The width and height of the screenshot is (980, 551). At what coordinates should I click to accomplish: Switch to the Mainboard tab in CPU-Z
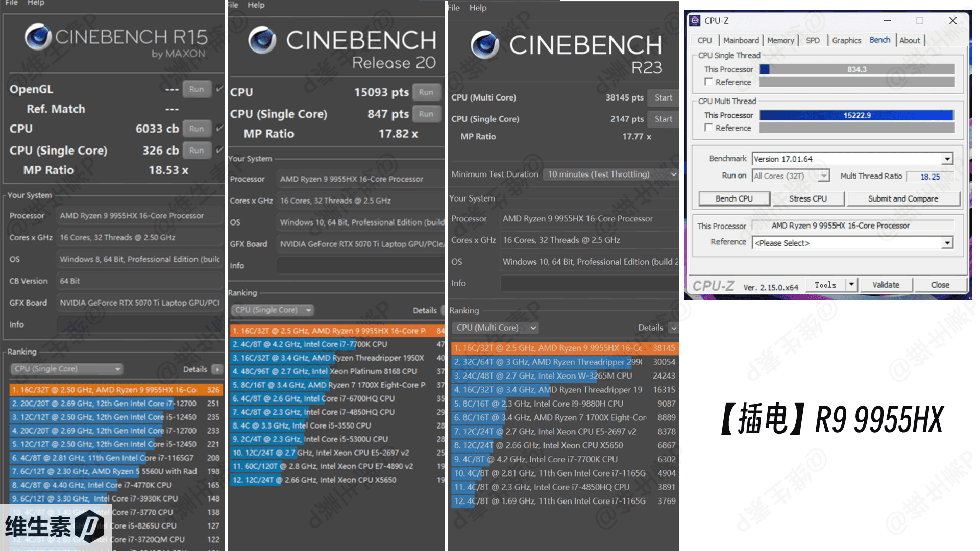741,40
